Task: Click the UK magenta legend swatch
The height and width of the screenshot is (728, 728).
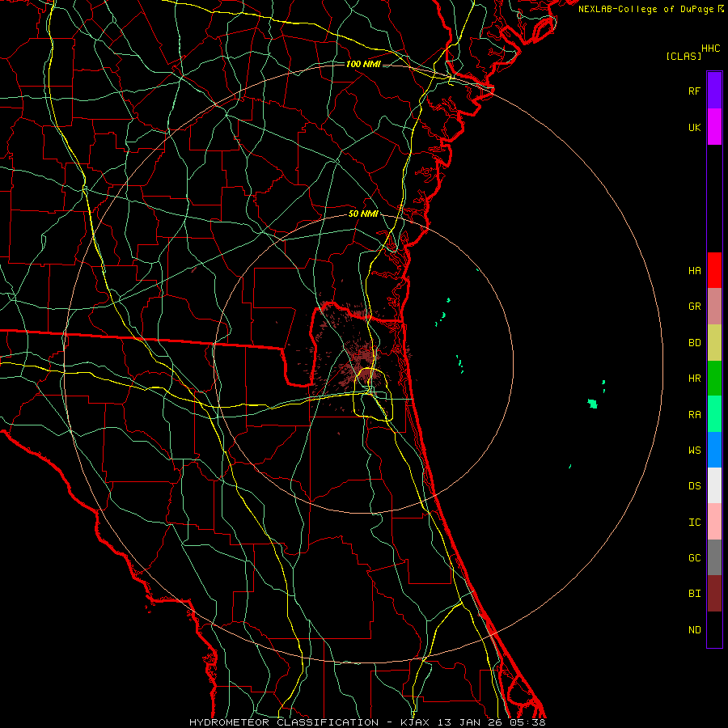Action: (714, 127)
